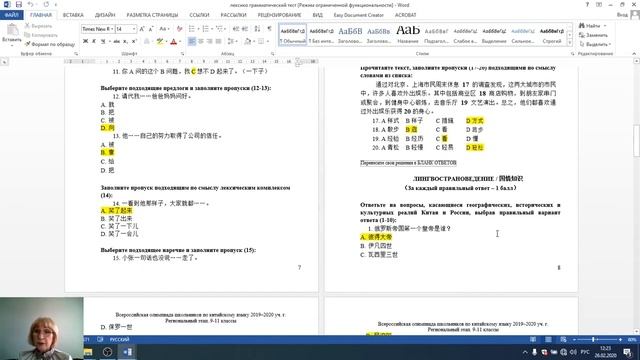Clear all formatting with the eraser A icon
Viewport: 640px width, 360px height.
tap(179, 29)
